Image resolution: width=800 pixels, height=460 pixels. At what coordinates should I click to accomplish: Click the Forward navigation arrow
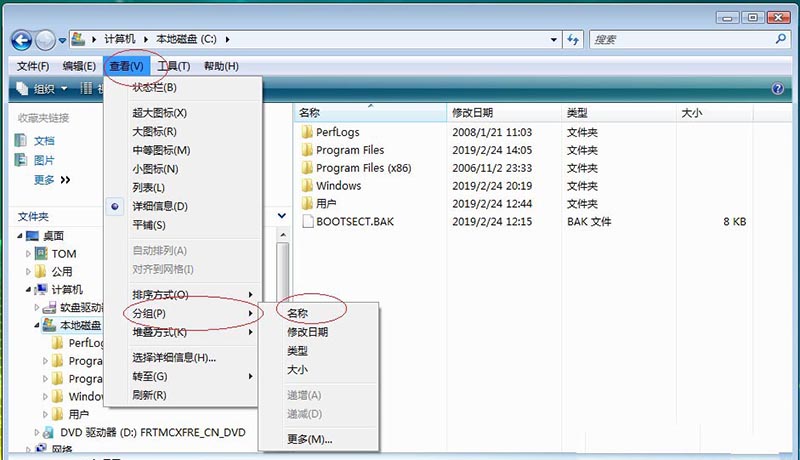coord(45,40)
